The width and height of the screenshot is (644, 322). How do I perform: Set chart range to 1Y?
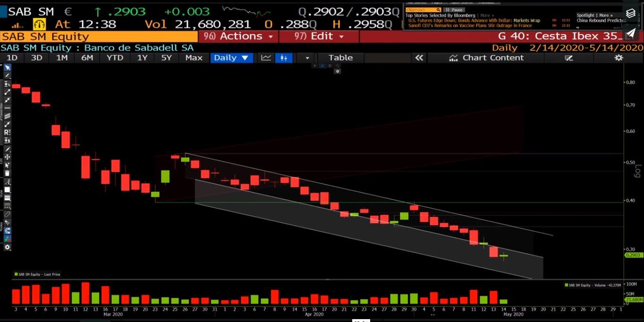142,58
